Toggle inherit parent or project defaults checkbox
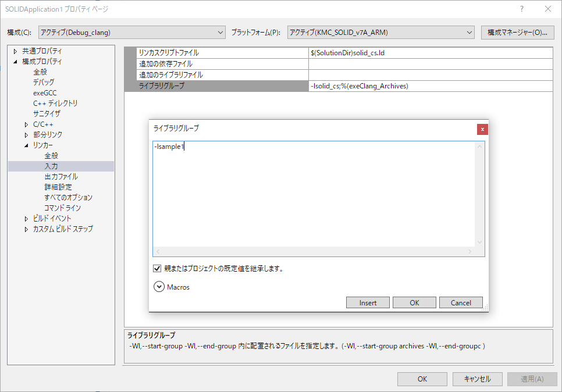 (x=157, y=269)
